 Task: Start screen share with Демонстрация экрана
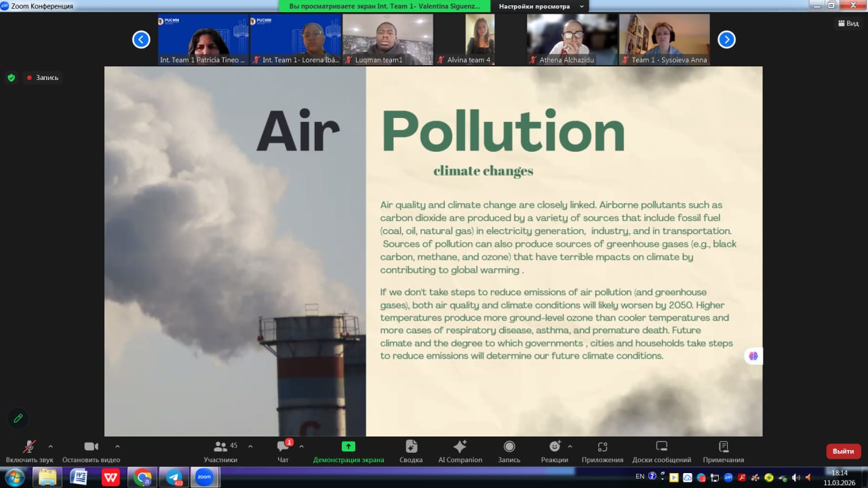point(348,451)
